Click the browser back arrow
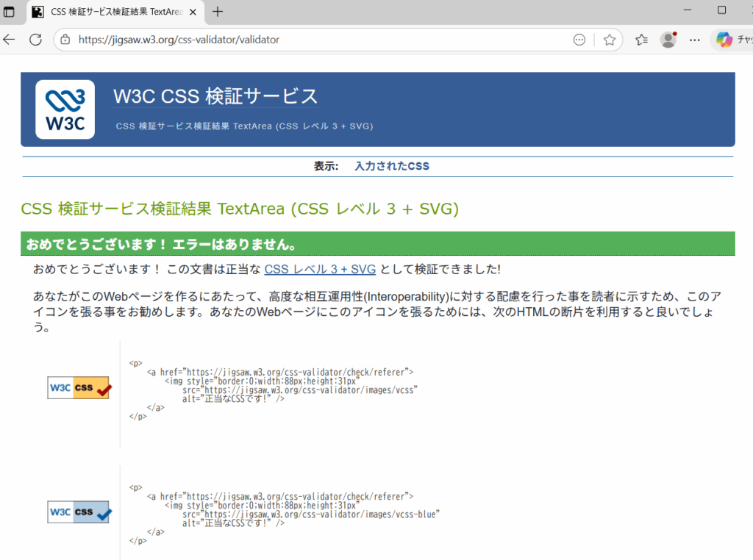Viewport: 753px width, 560px height. [x=10, y=40]
